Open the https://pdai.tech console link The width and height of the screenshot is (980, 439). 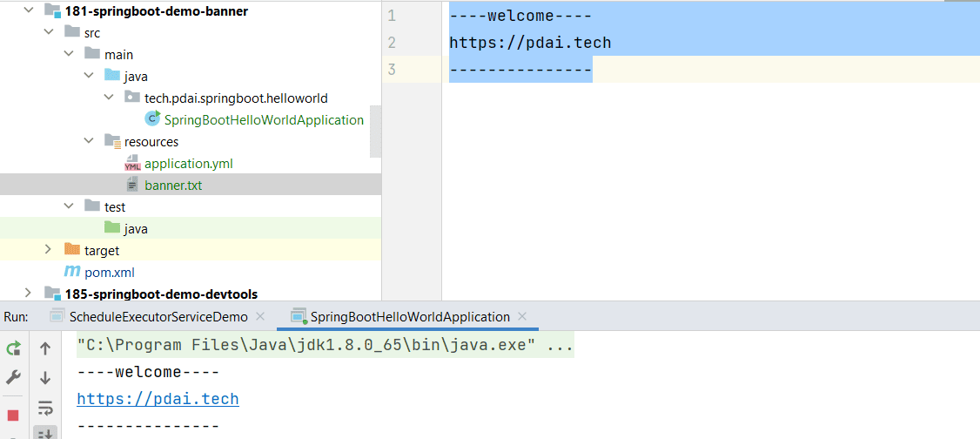pyautogui.click(x=158, y=400)
